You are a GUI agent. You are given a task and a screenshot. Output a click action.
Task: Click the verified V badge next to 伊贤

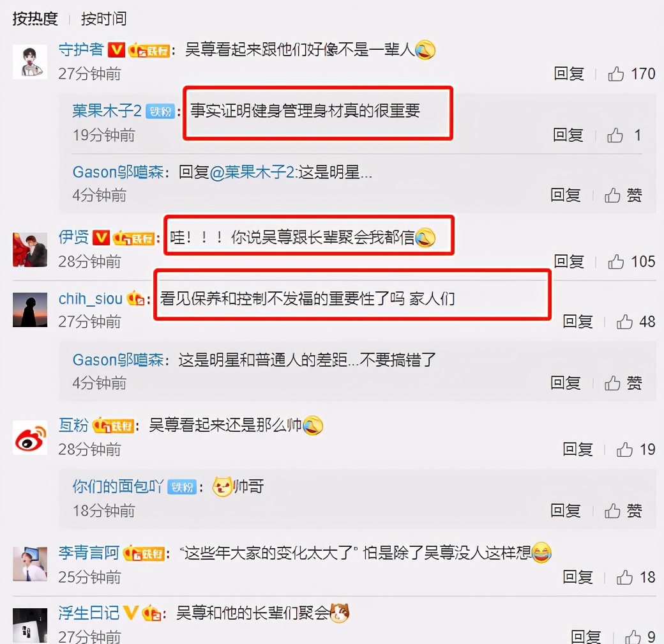(x=101, y=237)
